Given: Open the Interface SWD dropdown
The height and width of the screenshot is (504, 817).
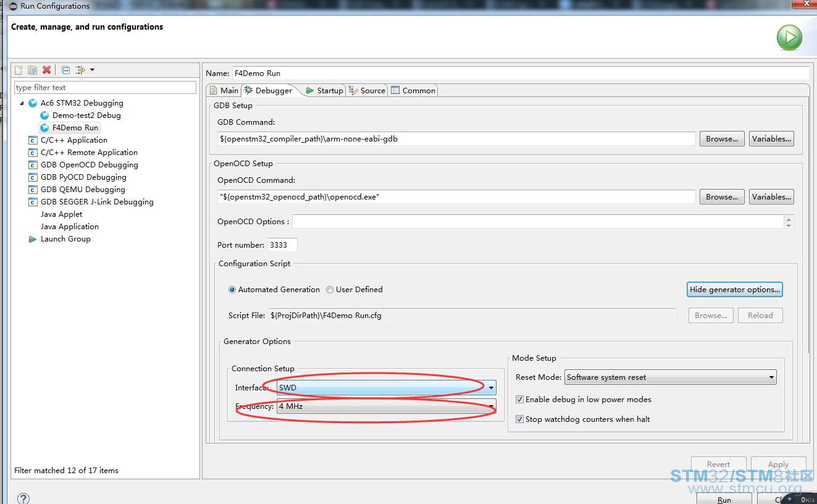Looking at the screenshot, I should 386,388.
